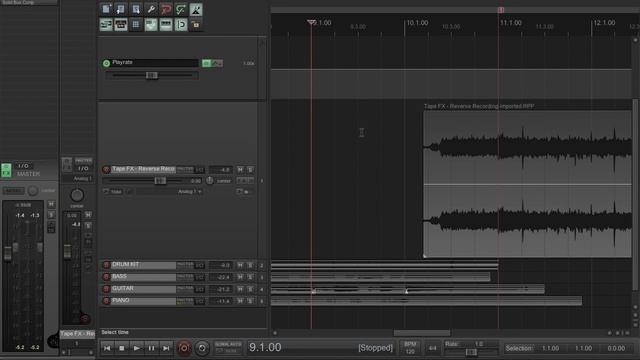Mute the Tape FX - Reverse Reco track
Image resolution: width=640 pixels, height=360 pixels.
pyautogui.click(x=240, y=169)
